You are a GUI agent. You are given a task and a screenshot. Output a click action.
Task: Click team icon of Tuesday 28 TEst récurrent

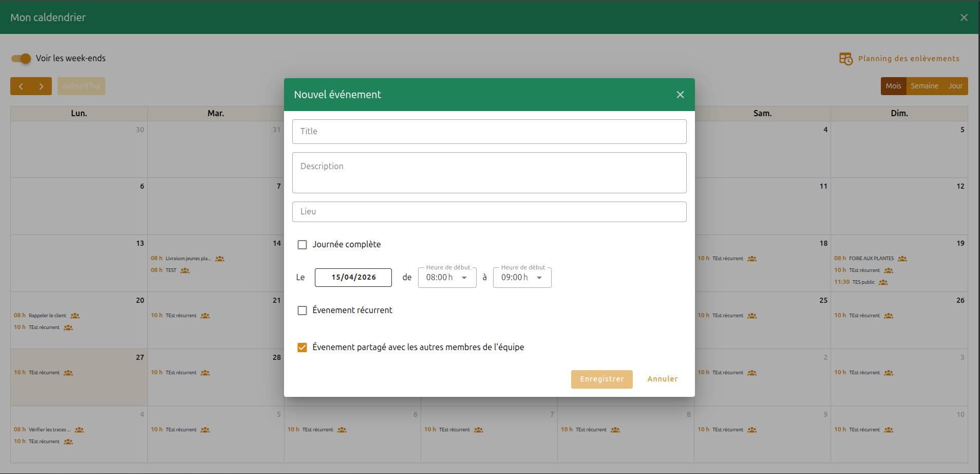(205, 373)
